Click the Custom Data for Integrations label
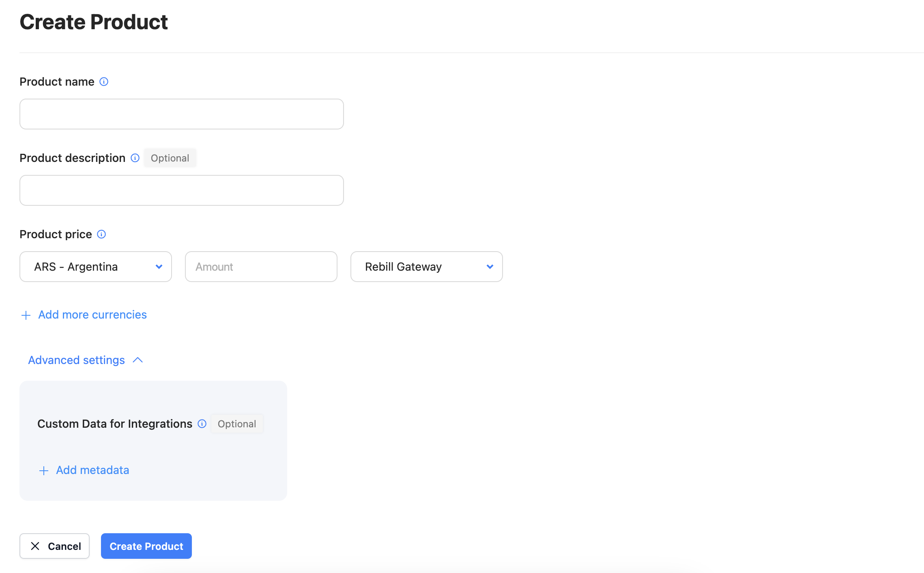The image size is (924, 573). click(x=115, y=424)
